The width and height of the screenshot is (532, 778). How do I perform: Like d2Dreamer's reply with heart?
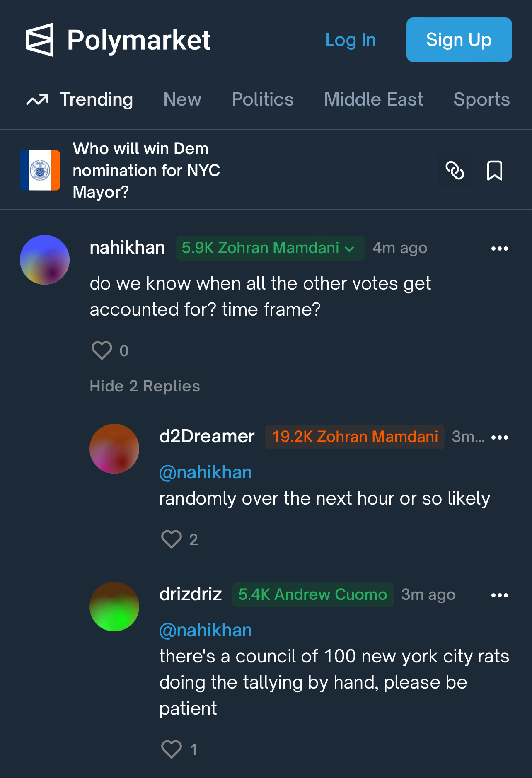(x=171, y=539)
